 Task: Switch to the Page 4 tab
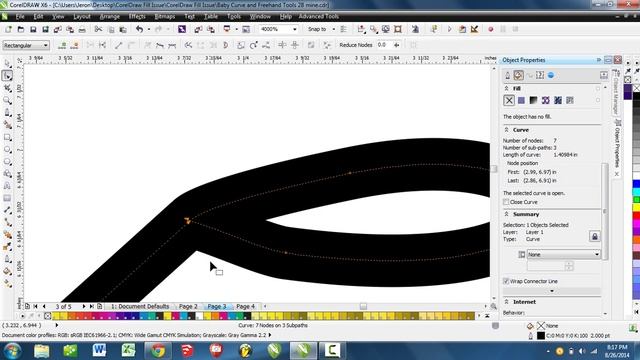pyautogui.click(x=245, y=306)
